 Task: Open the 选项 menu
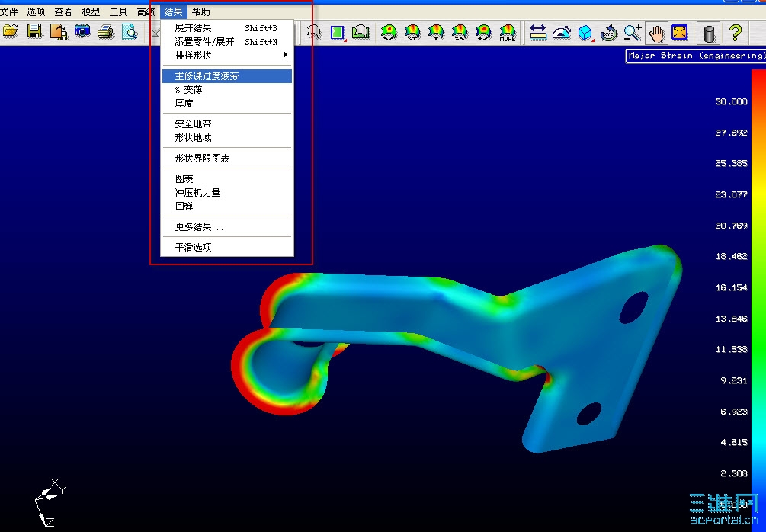(x=36, y=11)
